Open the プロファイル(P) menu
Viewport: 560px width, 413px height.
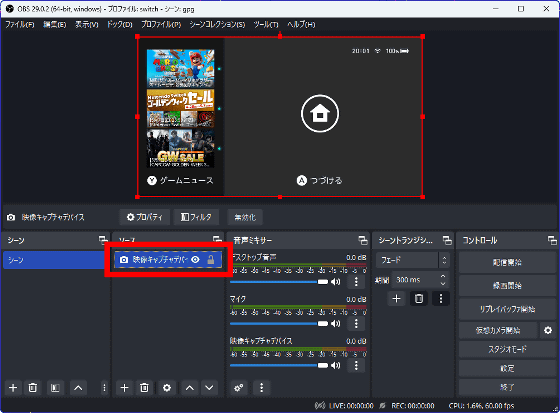click(161, 24)
